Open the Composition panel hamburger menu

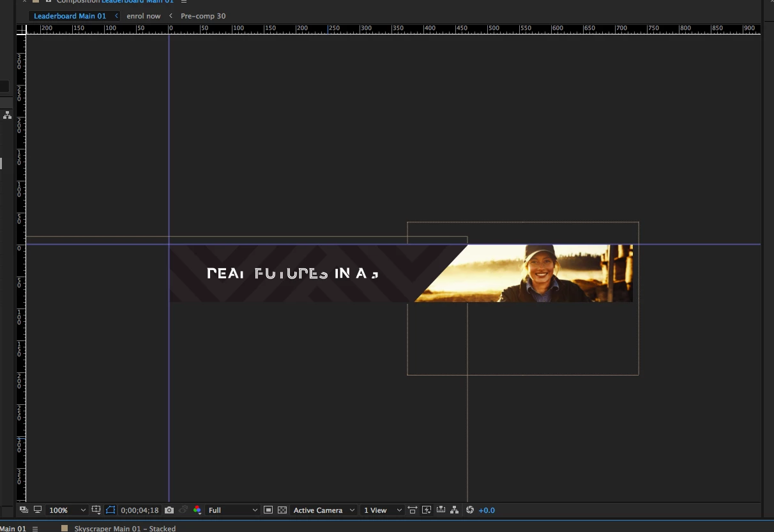pyautogui.click(x=184, y=2)
